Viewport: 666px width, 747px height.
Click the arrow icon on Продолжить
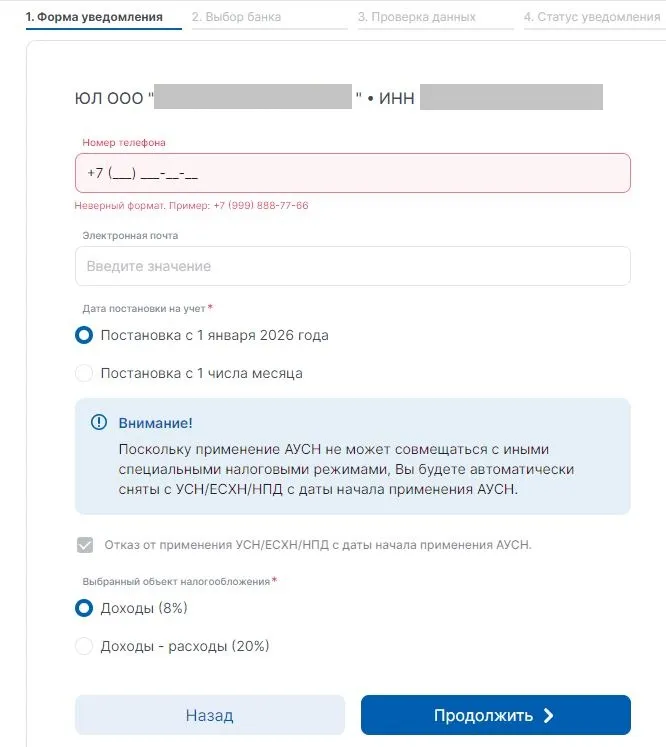click(x=548, y=715)
